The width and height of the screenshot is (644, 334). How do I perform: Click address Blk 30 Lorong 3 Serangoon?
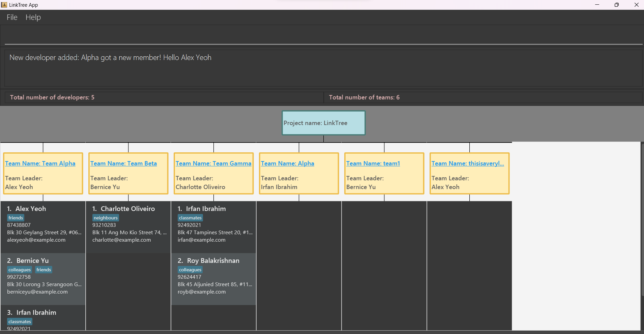point(44,284)
